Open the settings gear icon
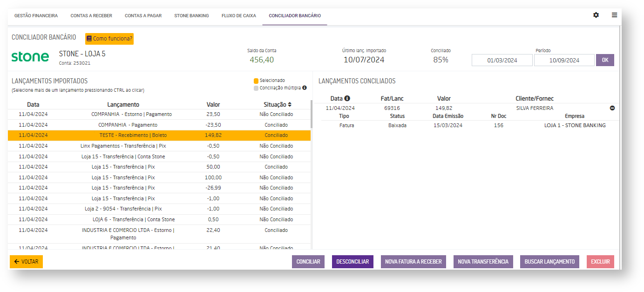Image resolution: width=644 pixels, height=292 pixels. tap(596, 15)
